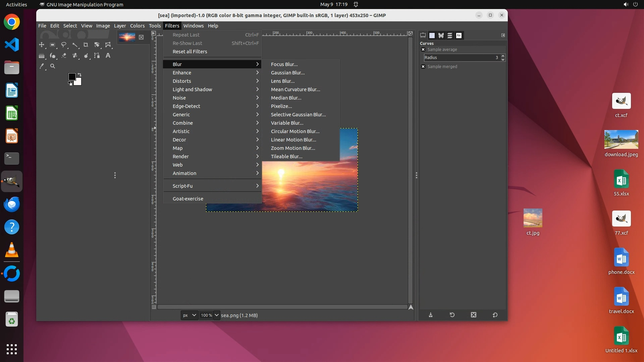Viewport: 644px width, 362px height.
Task: Click Reset all Filters
Action: coord(190,52)
